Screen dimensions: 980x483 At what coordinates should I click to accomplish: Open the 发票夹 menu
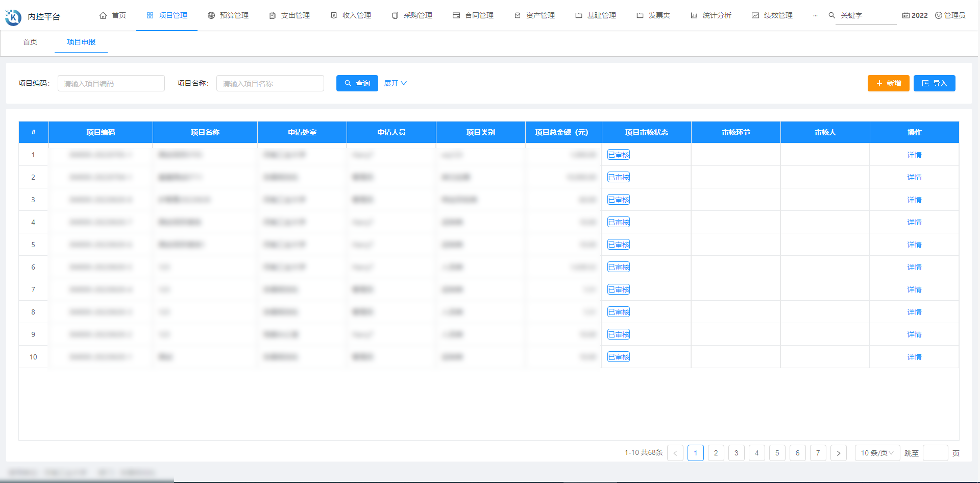pyautogui.click(x=653, y=15)
